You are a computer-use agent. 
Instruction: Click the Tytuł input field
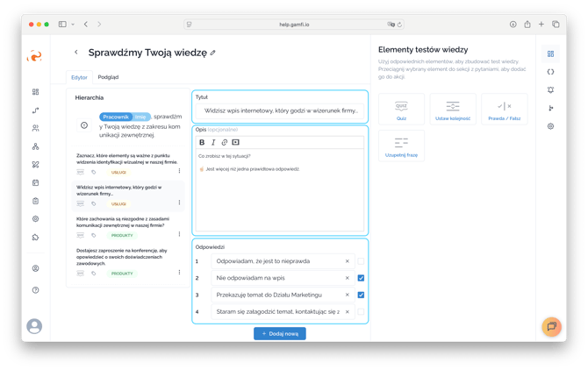280,111
